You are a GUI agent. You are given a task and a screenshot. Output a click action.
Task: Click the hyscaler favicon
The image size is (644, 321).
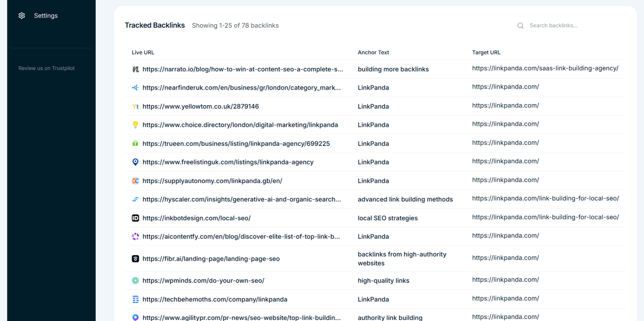(135, 199)
